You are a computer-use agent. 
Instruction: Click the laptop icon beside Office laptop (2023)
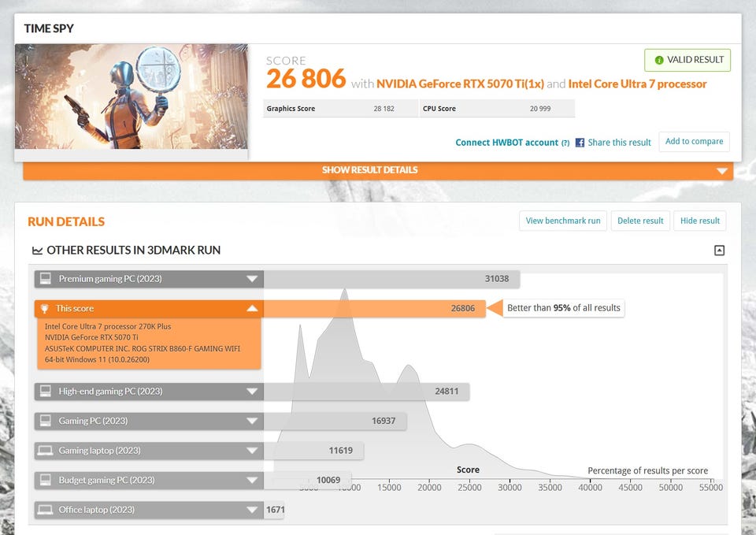[46, 510]
